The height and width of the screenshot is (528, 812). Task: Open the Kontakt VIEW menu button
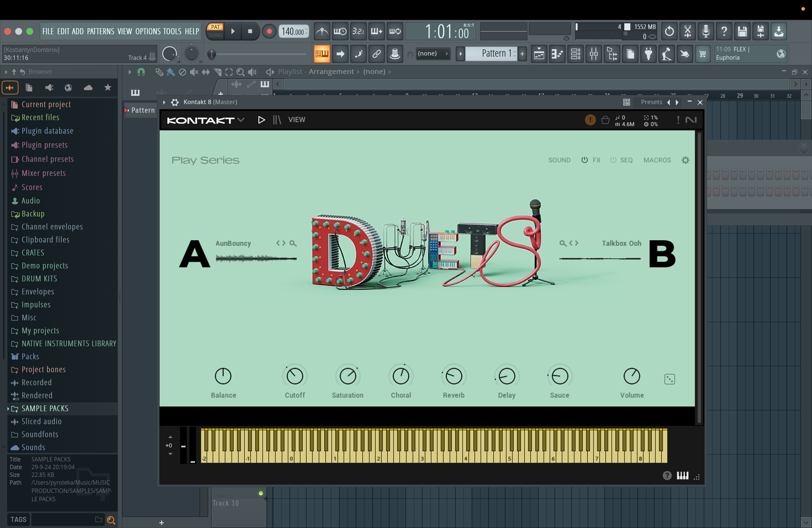pos(296,120)
